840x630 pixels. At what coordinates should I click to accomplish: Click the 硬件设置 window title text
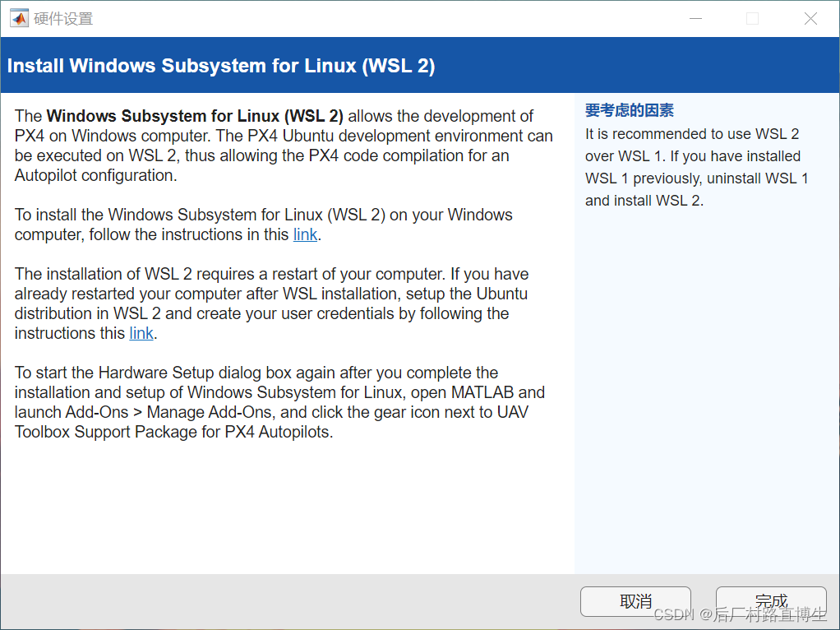tap(63, 19)
